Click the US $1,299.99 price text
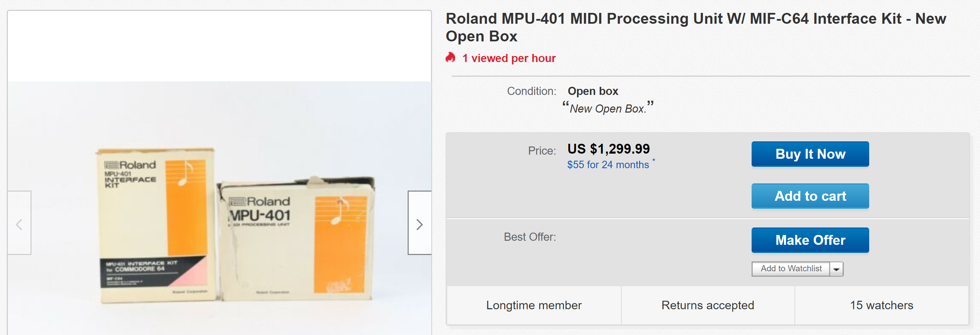 608,149
